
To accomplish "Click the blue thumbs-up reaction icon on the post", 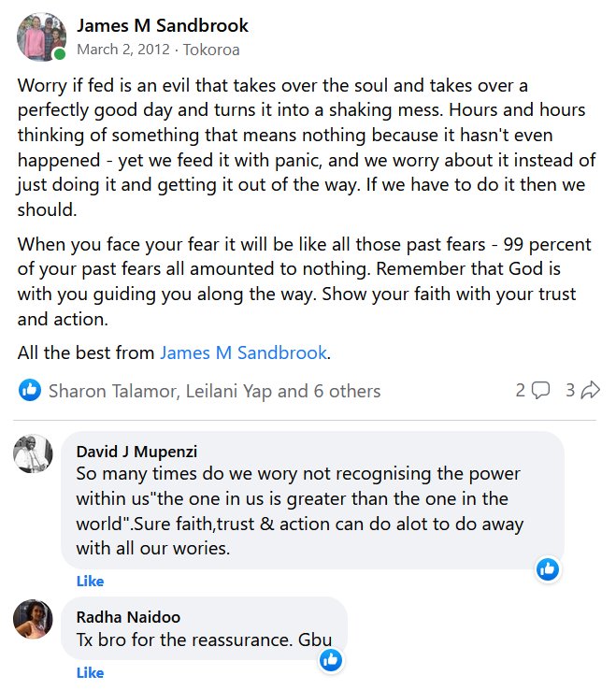I will tap(31, 390).
